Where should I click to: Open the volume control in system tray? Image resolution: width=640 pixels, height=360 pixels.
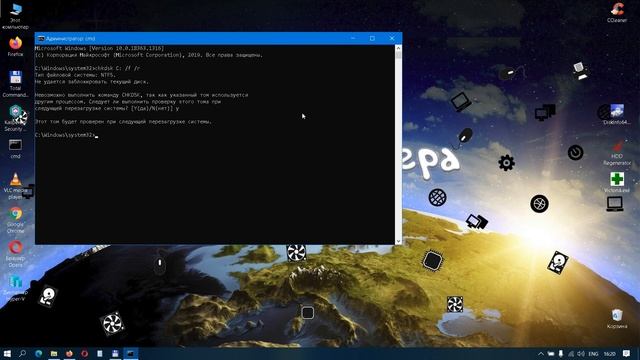(x=580, y=353)
